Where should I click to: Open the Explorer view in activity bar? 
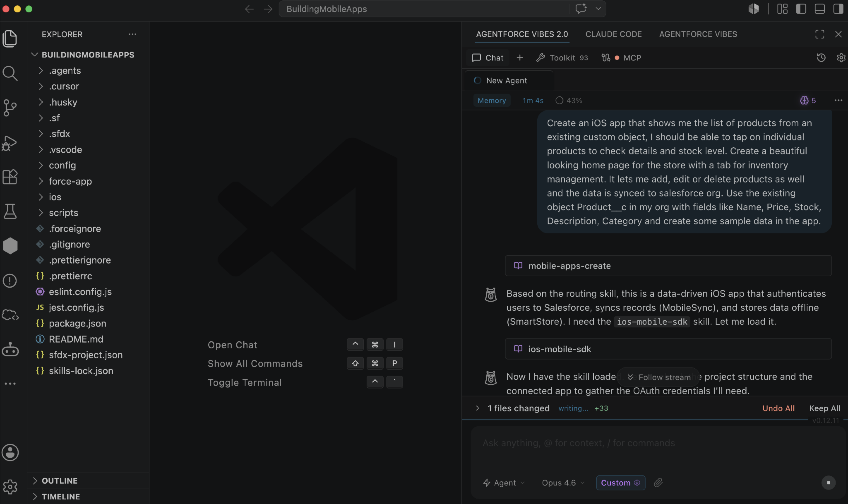point(10,38)
